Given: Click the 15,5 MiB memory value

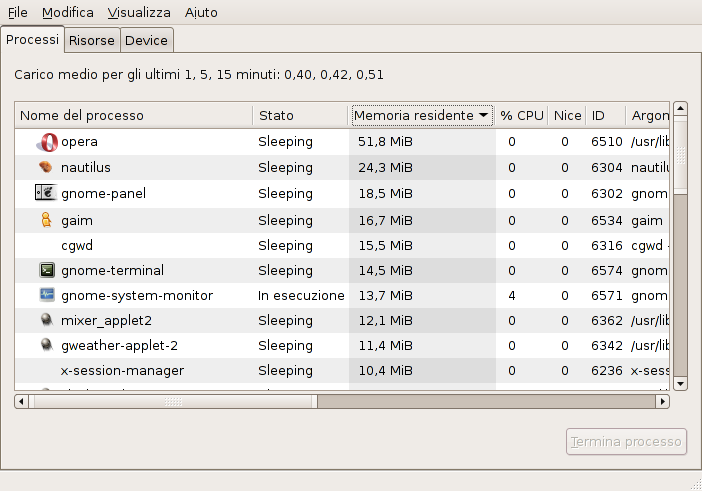Looking at the screenshot, I should pos(385,246).
